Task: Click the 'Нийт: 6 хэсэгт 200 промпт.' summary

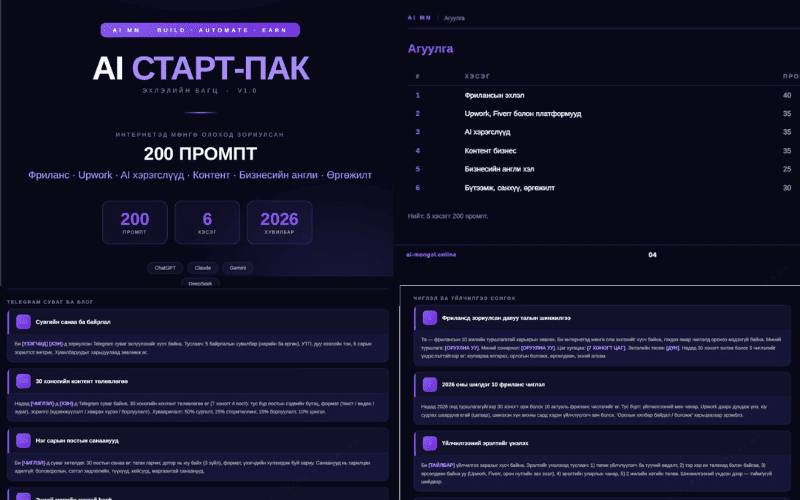Action: click(x=448, y=216)
